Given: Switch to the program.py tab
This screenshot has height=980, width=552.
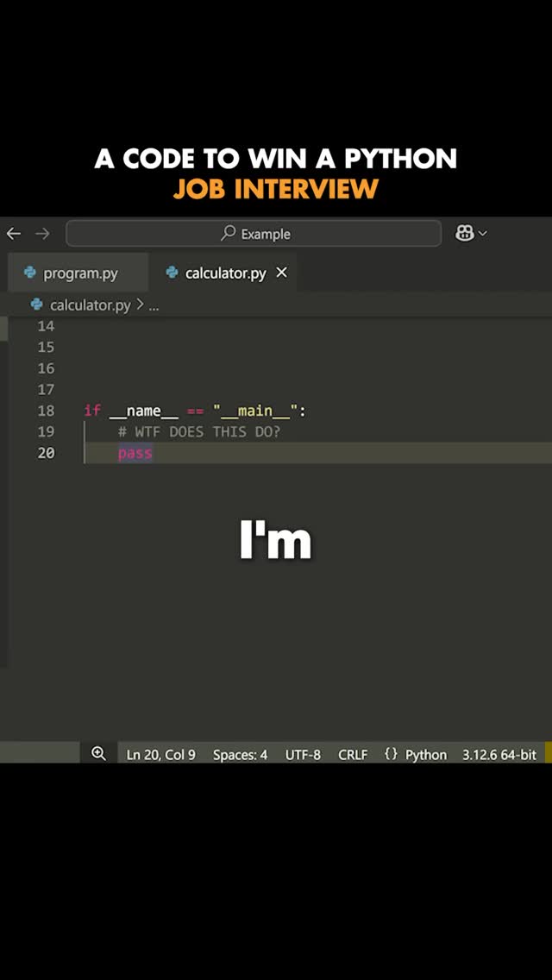Looking at the screenshot, I should [72, 273].
